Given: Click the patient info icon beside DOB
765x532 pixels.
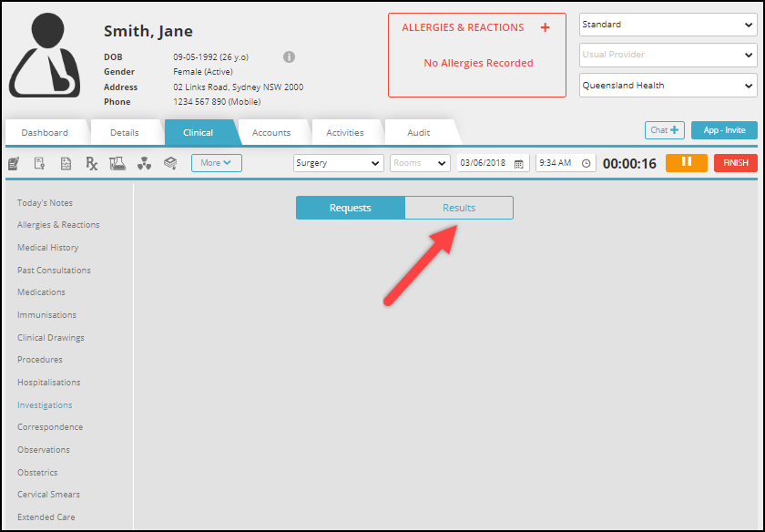Looking at the screenshot, I should pyautogui.click(x=289, y=57).
